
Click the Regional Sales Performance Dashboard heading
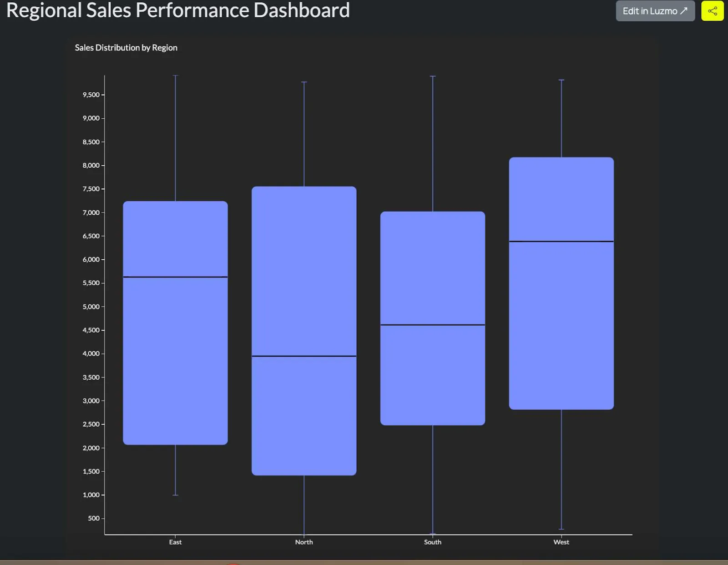point(178,10)
